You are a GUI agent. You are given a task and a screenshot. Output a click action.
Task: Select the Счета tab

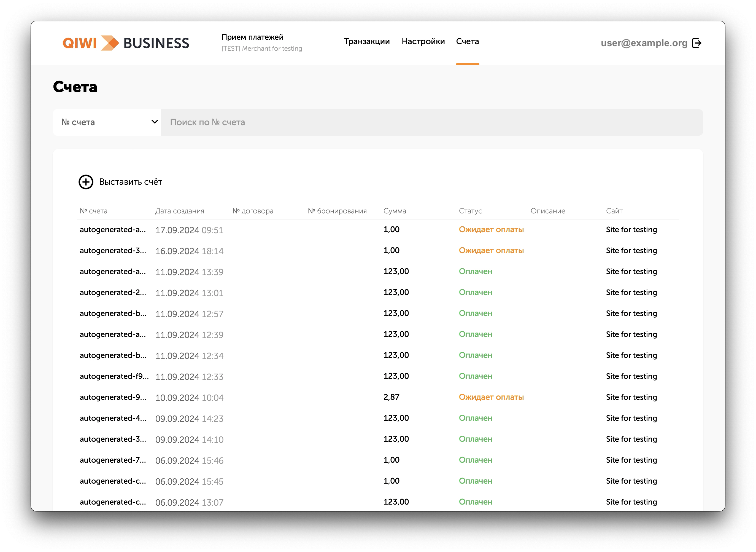point(467,41)
